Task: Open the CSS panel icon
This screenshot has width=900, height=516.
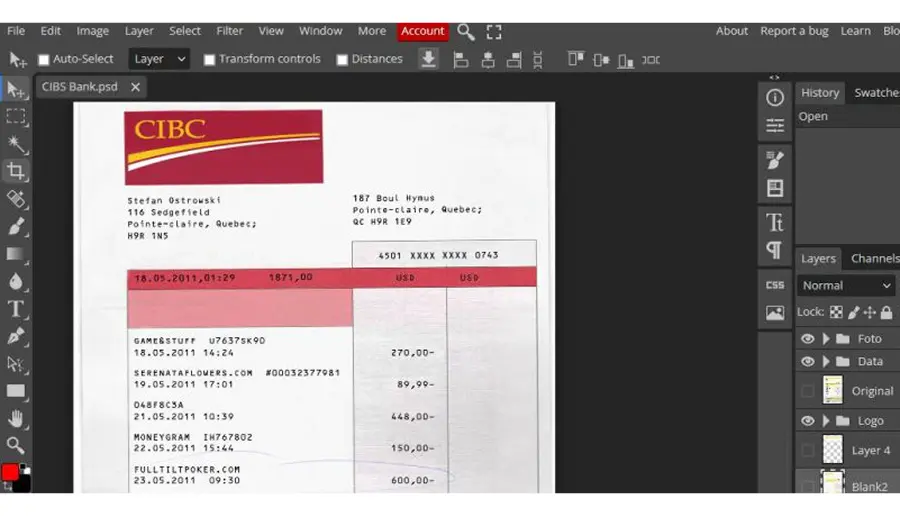Action: 775,285
